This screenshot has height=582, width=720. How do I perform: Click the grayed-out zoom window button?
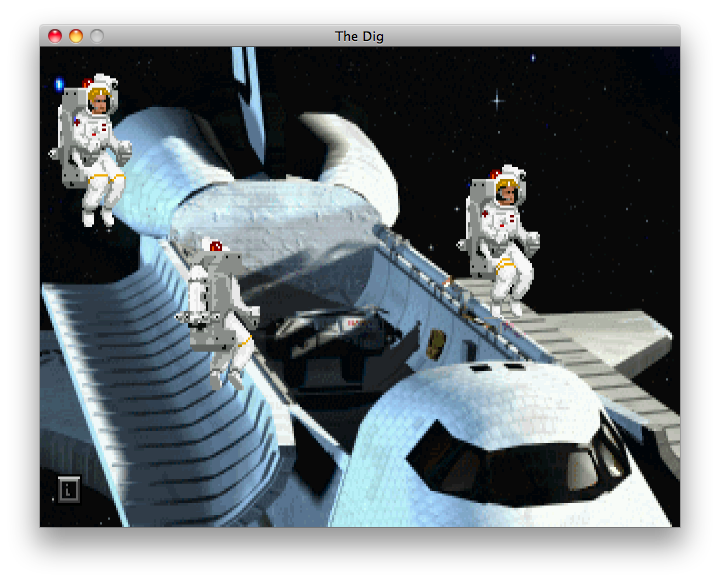(97, 36)
